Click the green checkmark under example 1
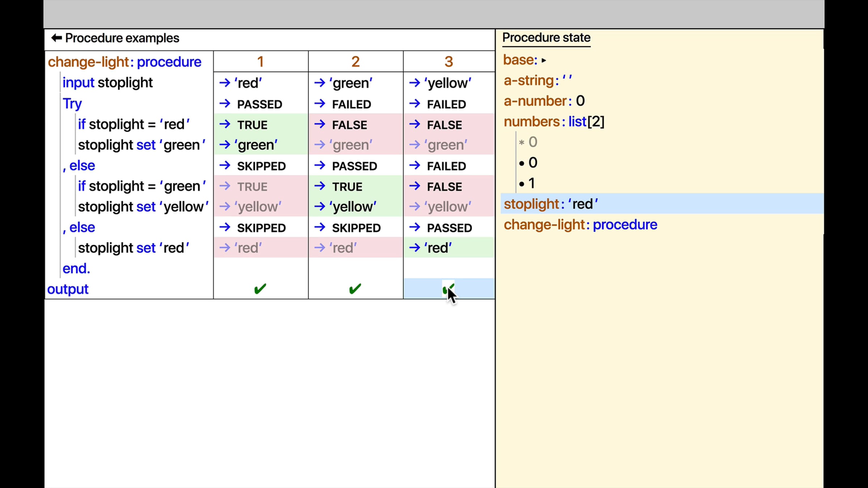This screenshot has height=488, width=868. tap(260, 288)
